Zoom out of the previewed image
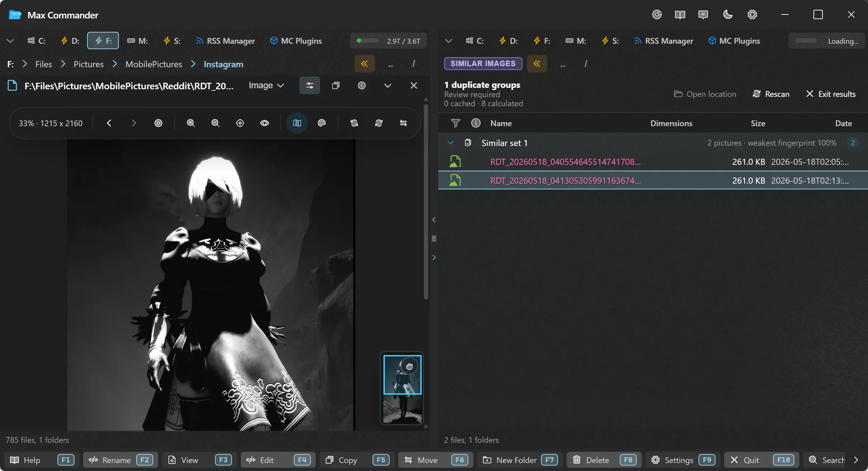 (x=215, y=123)
